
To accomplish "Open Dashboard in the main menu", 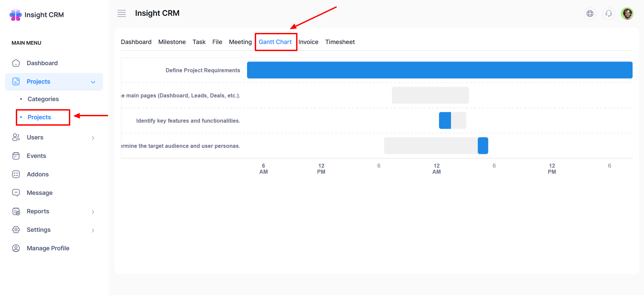I will [42, 63].
